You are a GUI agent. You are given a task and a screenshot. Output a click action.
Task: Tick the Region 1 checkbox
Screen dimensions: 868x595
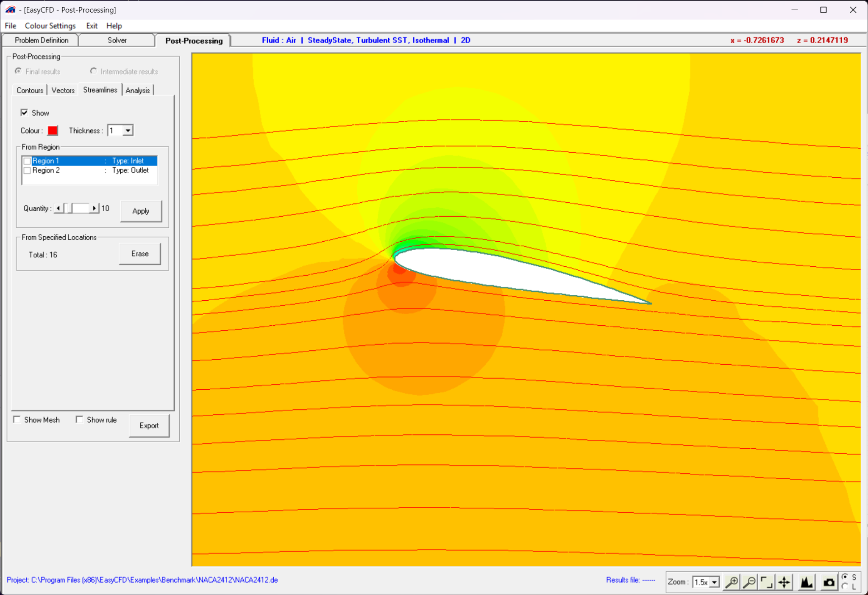[27, 161]
